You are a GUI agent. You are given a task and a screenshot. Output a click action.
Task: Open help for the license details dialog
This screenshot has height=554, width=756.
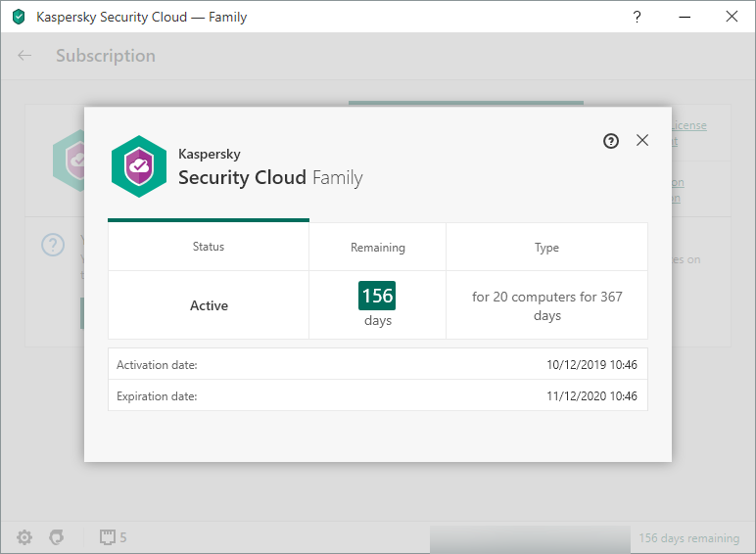611,141
